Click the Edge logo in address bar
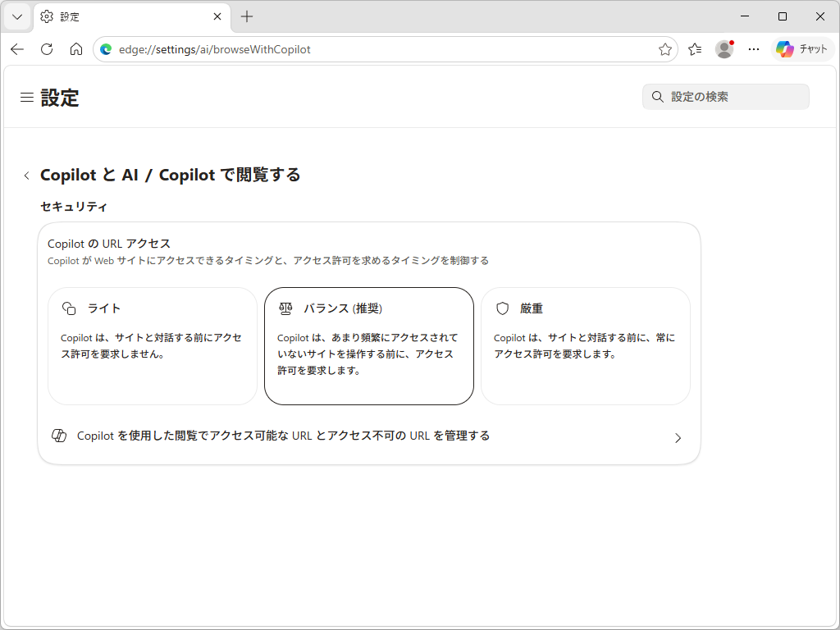The height and width of the screenshot is (630, 840). 106,49
